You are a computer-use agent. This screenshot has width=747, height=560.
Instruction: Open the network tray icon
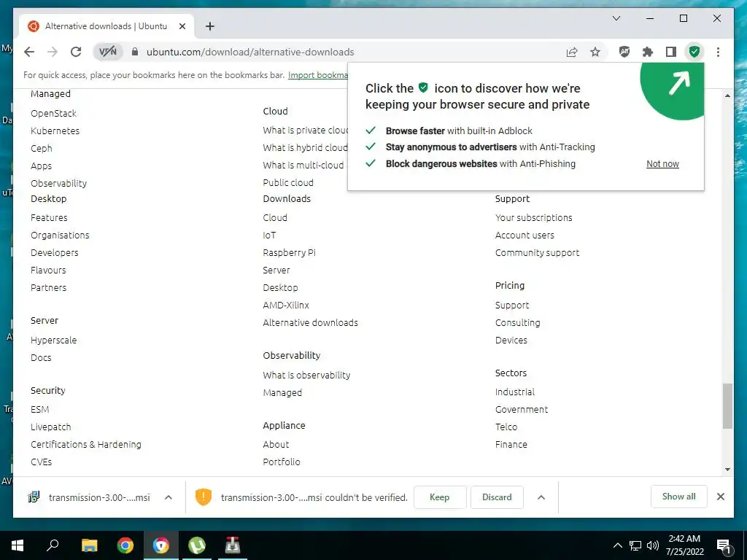[635, 545]
